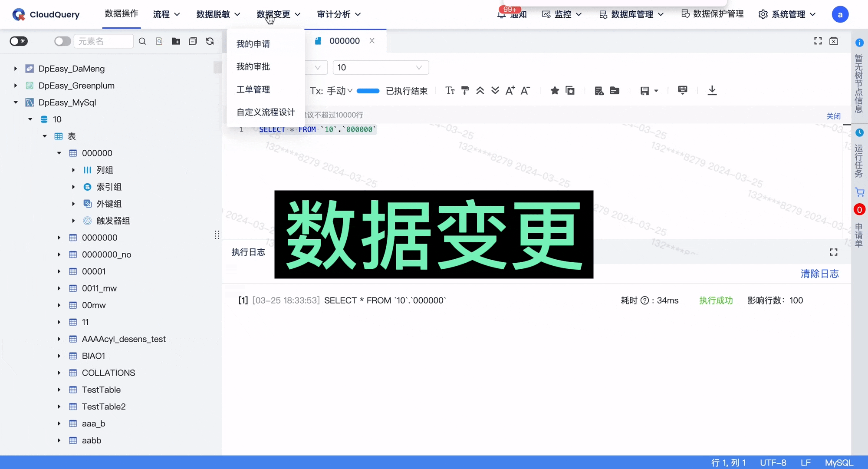Screen dimensions: 868x469
Task: Enable the element name filter switch
Action: [62, 41]
